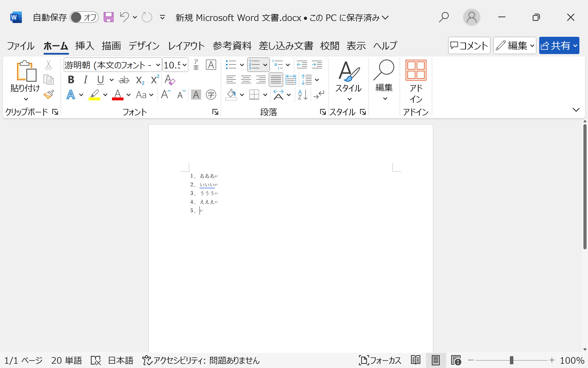Screen dimensions: 588x368
Task: Increase font size with A up icon
Action: tap(166, 94)
